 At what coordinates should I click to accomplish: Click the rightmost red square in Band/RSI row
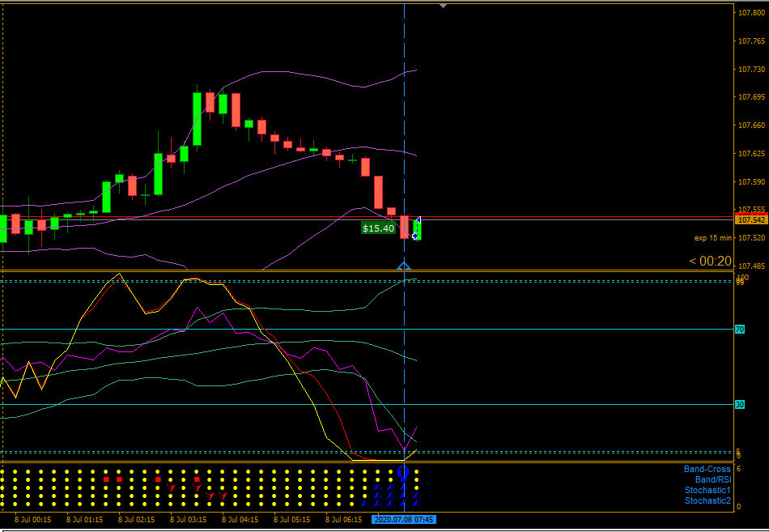tap(197, 479)
